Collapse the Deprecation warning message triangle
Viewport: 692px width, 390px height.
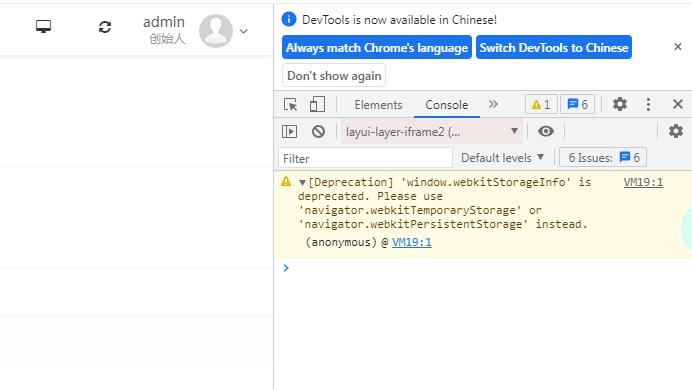[x=302, y=182]
